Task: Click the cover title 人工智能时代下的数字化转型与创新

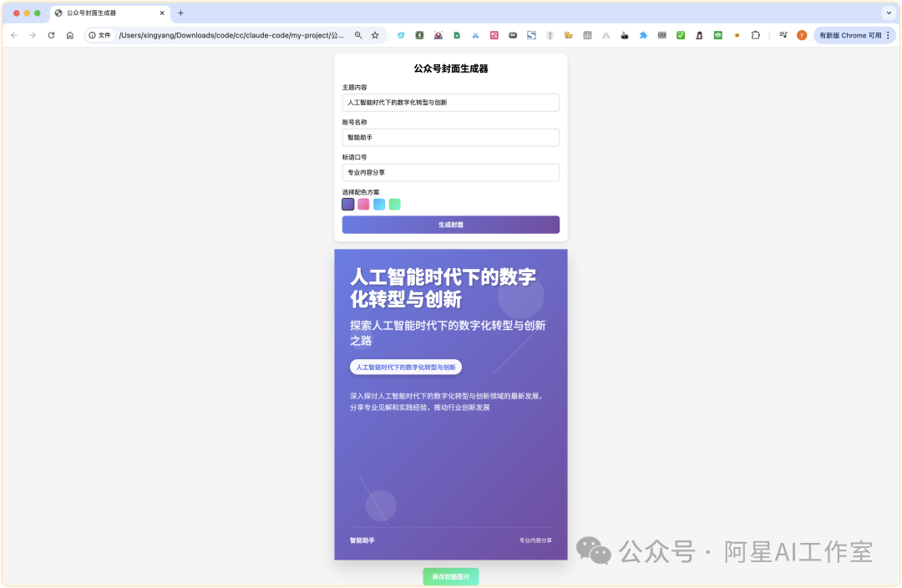Action: pos(443,287)
